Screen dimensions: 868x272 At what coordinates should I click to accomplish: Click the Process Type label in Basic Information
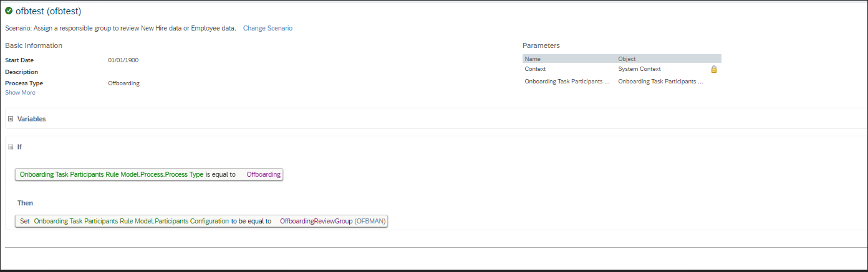coord(24,83)
